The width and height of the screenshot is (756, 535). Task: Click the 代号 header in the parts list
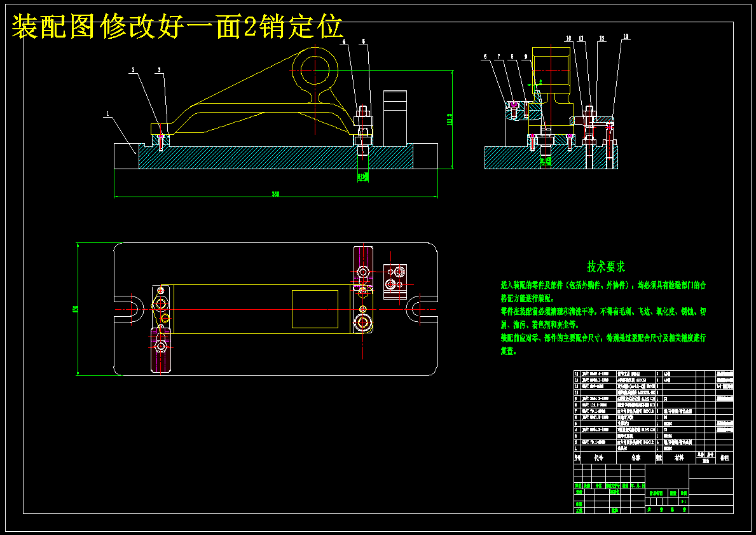coord(599,458)
